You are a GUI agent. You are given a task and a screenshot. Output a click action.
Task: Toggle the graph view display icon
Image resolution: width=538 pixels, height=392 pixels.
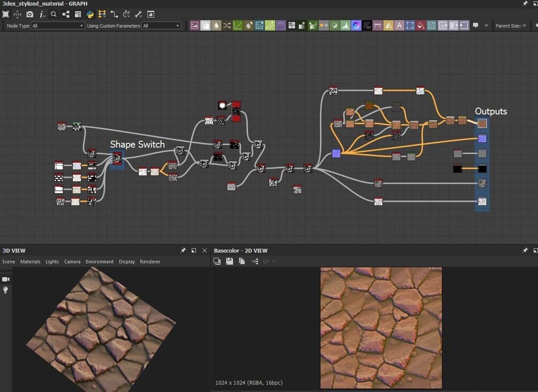pos(150,14)
